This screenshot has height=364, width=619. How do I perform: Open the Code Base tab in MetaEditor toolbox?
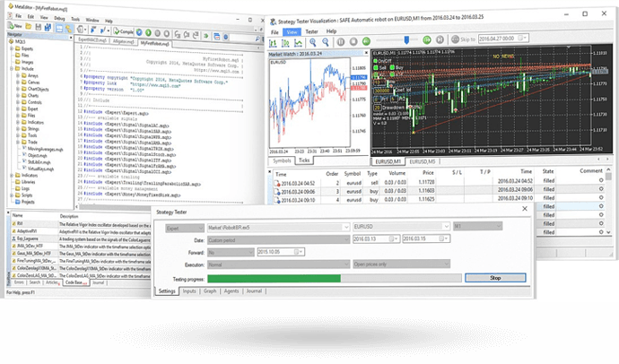(75, 282)
